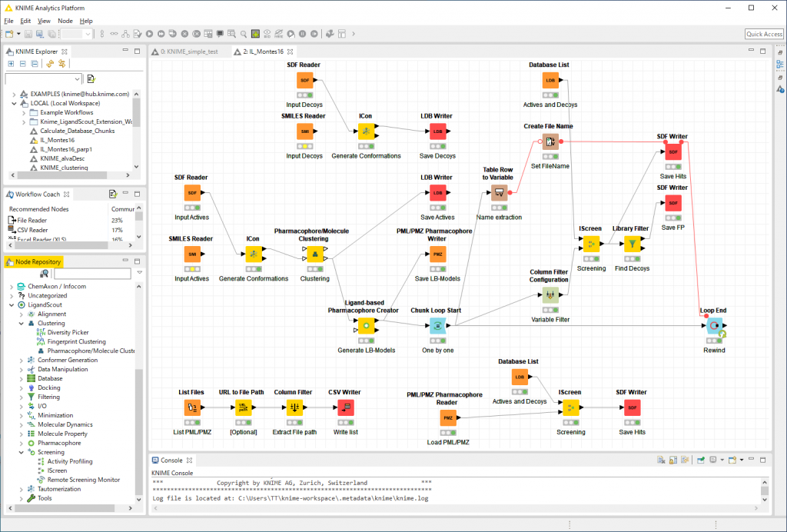Click File Reader in Workflow Coach
The image size is (787, 532).
tap(32, 221)
